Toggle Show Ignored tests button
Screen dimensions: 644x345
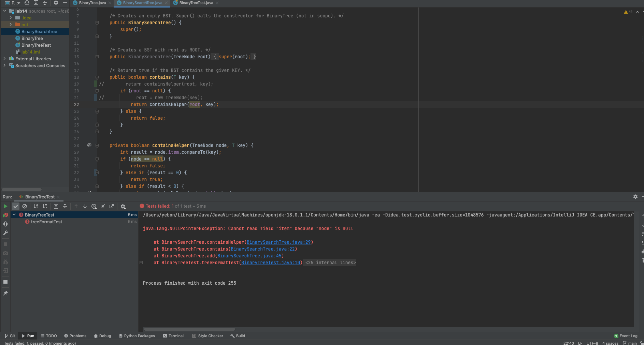point(25,206)
